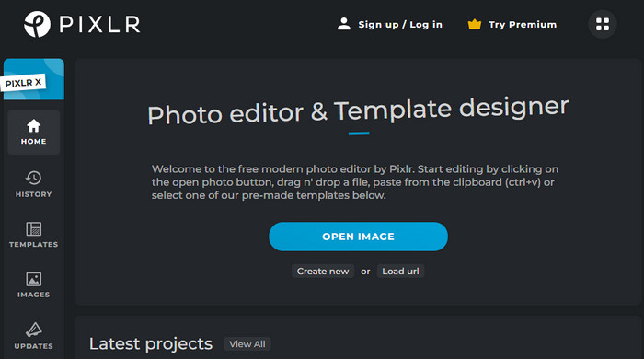The width and height of the screenshot is (644, 359).
Task: Open the History clock icon
Action: tap(34, 178)
